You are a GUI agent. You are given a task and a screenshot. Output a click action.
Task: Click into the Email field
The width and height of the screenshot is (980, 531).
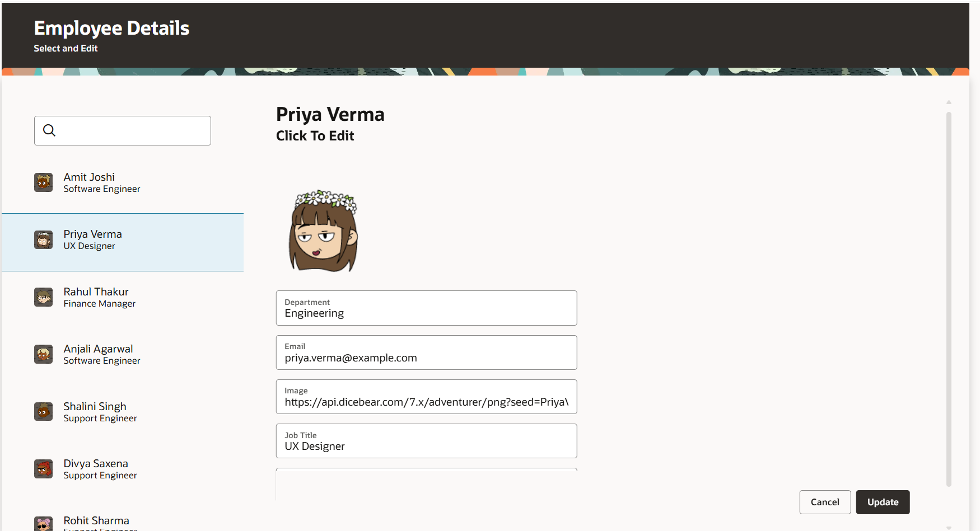[426, 353]
